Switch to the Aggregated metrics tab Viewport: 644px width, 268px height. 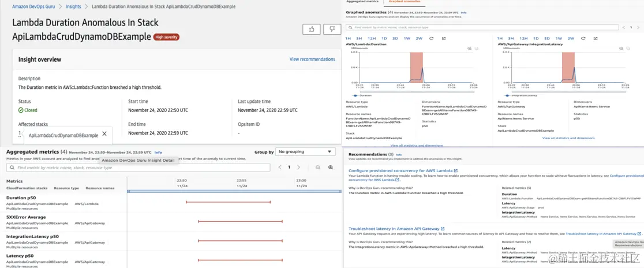[x=362, y=2]
